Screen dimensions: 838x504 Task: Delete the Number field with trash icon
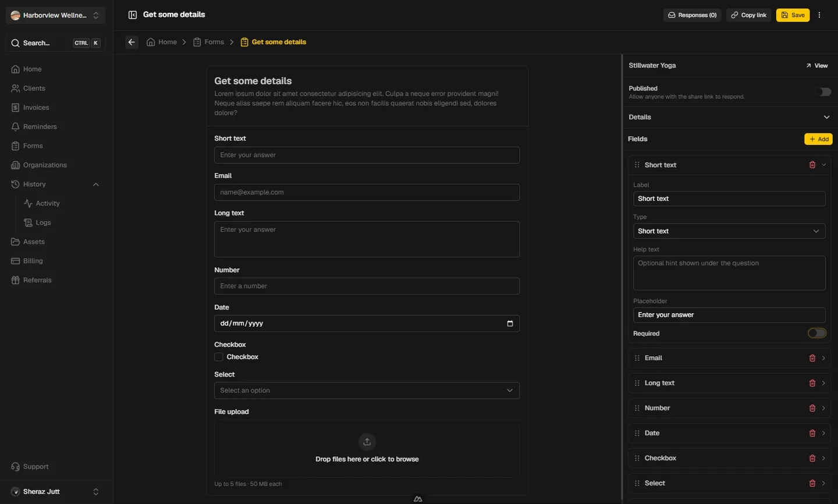pos(812,409)
